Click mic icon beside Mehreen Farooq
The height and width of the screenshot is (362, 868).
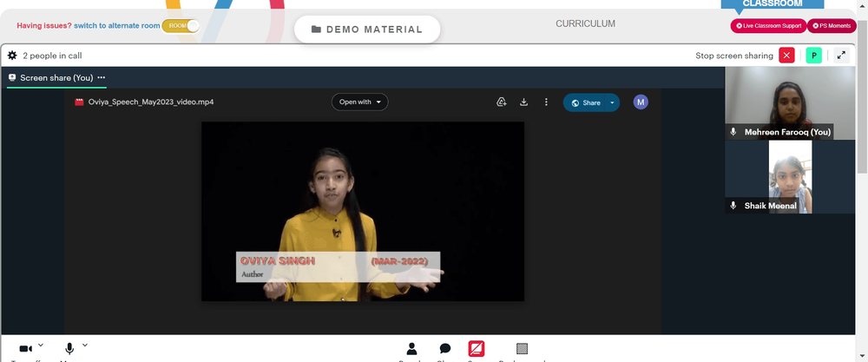[x=733, y=132]
